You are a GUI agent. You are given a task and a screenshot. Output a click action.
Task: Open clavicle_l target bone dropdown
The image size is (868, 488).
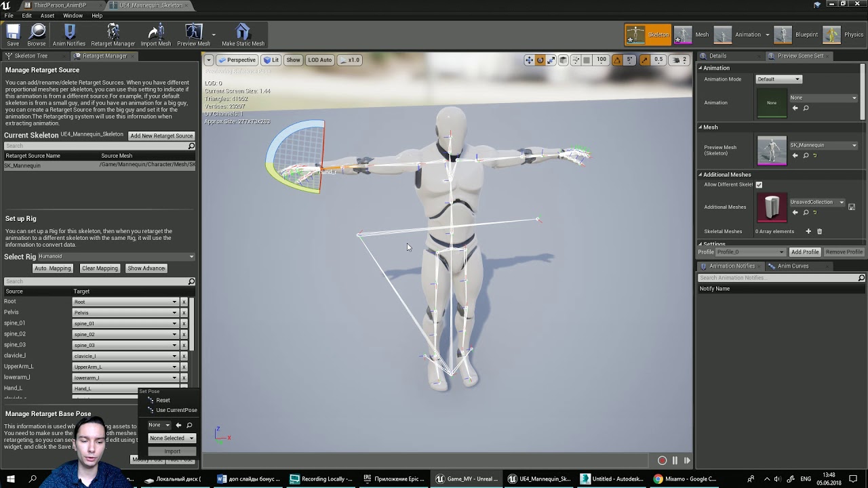(x=125, y=356)
